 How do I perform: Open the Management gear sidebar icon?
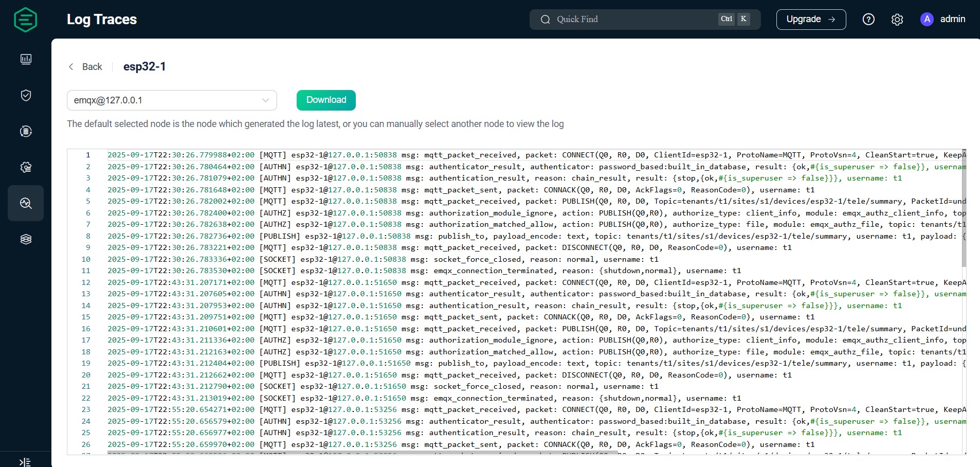tap(26, 167)
